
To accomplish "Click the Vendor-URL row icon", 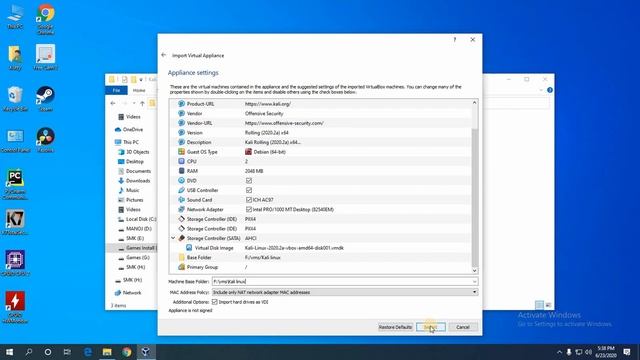I will point(181,123).
